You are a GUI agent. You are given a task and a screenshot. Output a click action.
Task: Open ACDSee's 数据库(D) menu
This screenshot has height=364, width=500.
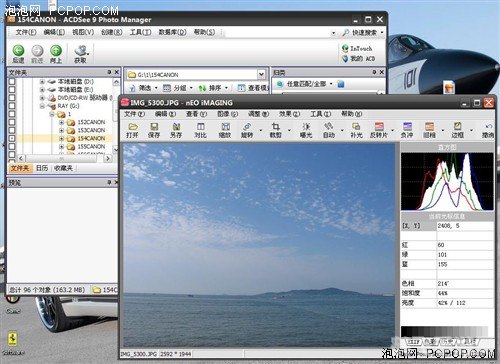coord(172,32)
